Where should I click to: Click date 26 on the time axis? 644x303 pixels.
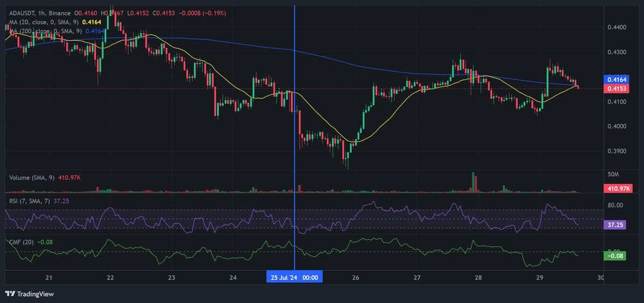pyautogui.click(x=355, y=278)
